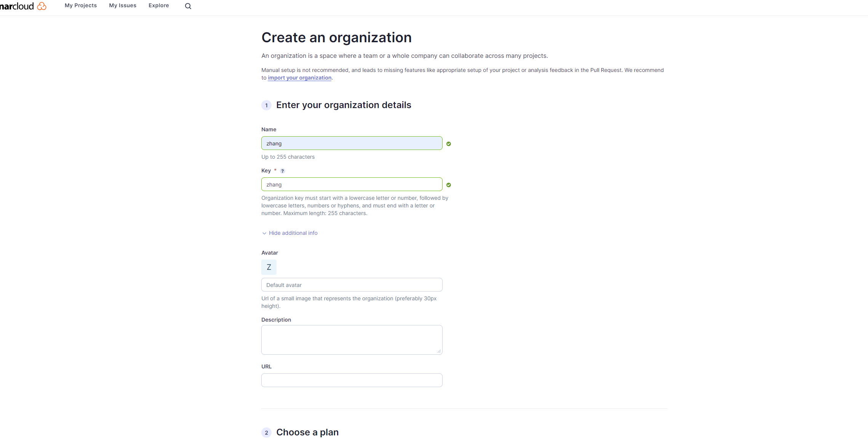Viewport: 868px width, 443px height.
Task: Click the description textarea resize handle
Action: point(439,351)
